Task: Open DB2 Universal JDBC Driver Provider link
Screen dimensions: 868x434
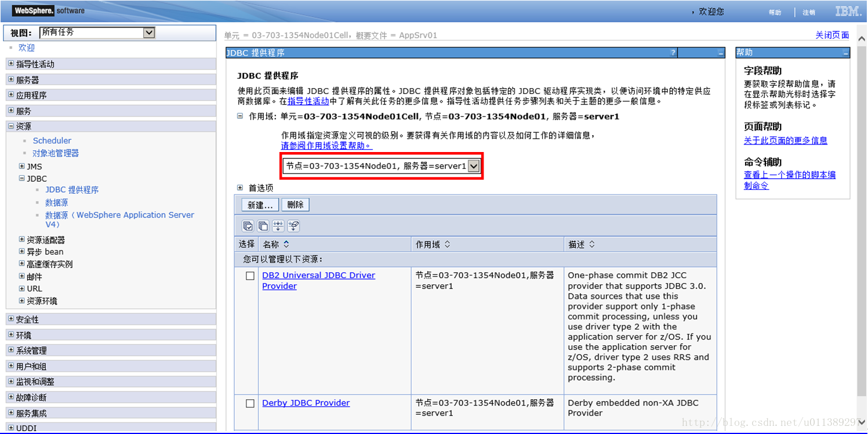Action: tap(318, 280)
